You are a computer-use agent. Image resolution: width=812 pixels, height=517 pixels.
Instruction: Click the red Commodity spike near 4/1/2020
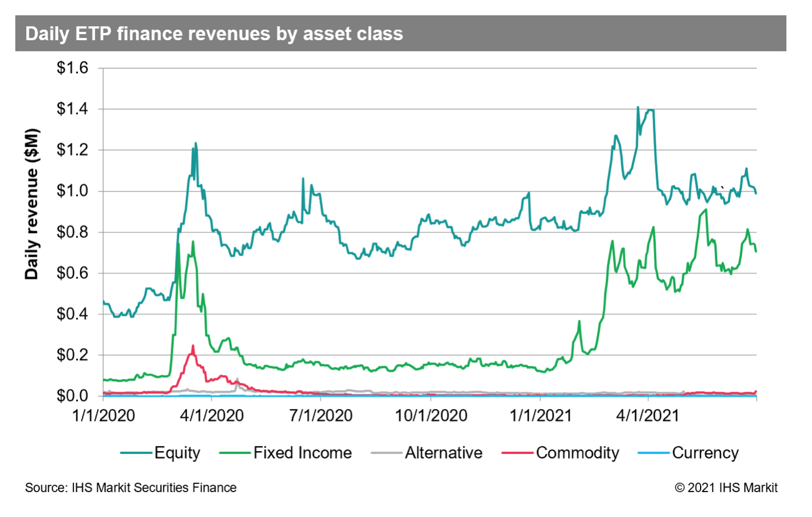point(193,345)
